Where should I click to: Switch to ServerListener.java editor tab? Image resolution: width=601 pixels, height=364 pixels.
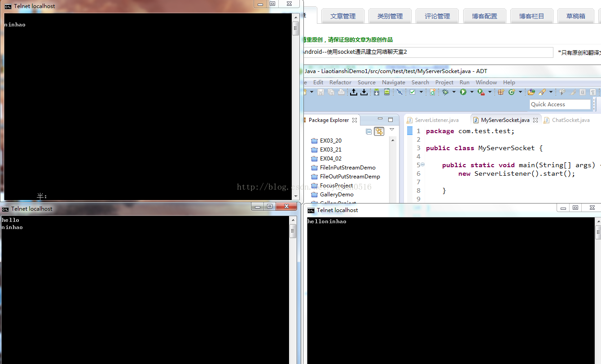pyautogui.click(x=433, y=120)
